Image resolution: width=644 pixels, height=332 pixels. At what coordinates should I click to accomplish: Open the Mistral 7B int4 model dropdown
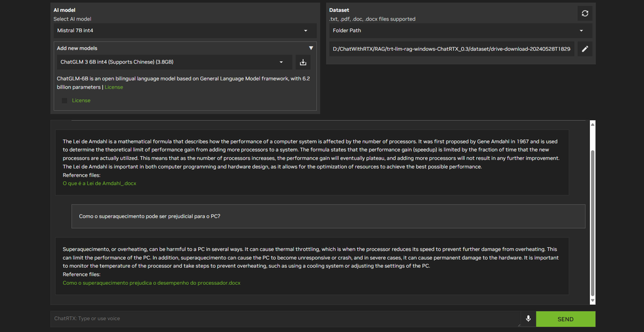[x=186, y=31]
